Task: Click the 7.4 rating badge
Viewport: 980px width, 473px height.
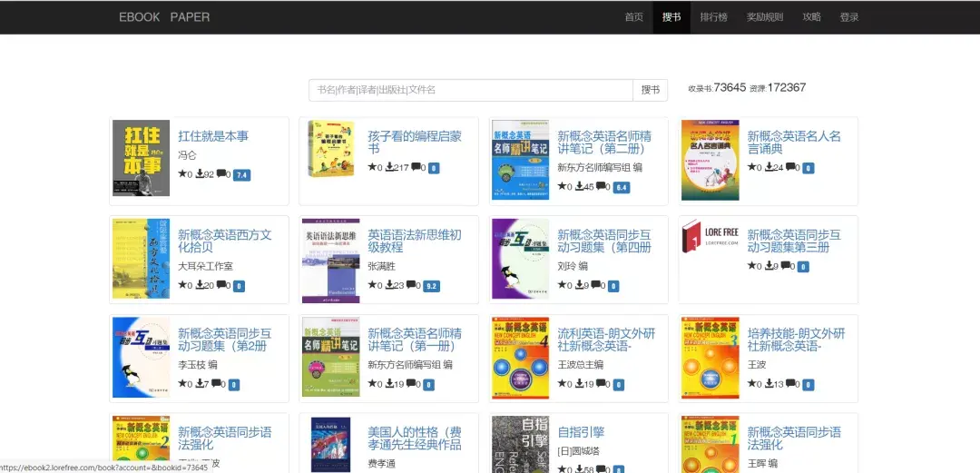Action: [242, 174]
